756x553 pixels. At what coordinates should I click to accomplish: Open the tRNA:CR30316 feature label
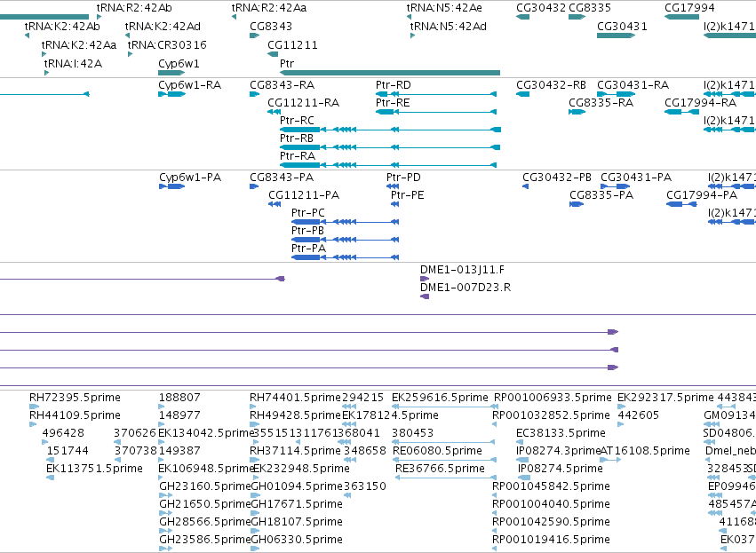(x=167, y=44)
